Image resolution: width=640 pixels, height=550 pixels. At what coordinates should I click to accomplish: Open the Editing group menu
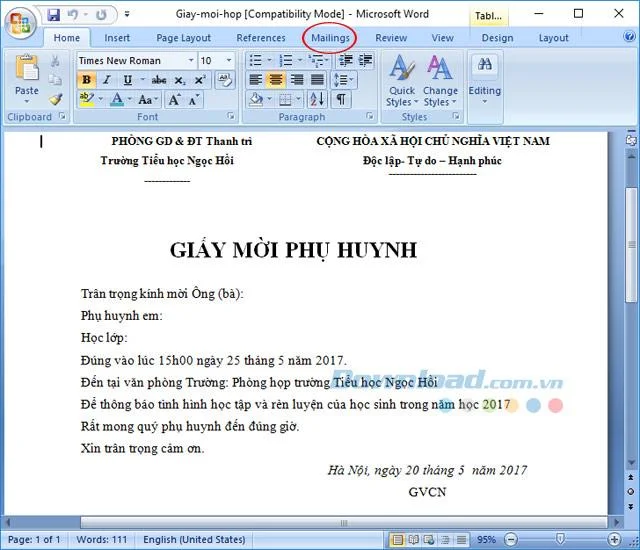click(484, 79)
